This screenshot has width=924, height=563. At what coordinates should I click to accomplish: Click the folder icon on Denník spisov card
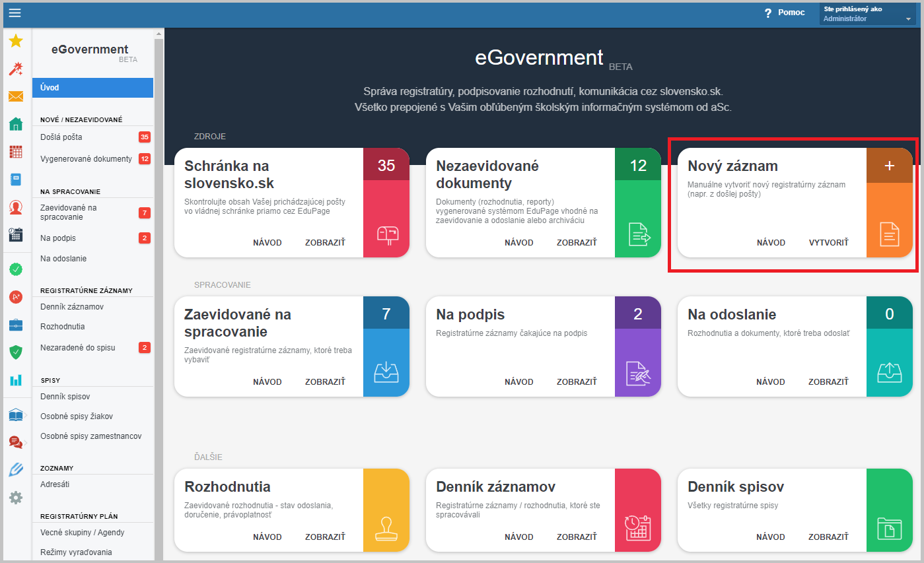890,528
